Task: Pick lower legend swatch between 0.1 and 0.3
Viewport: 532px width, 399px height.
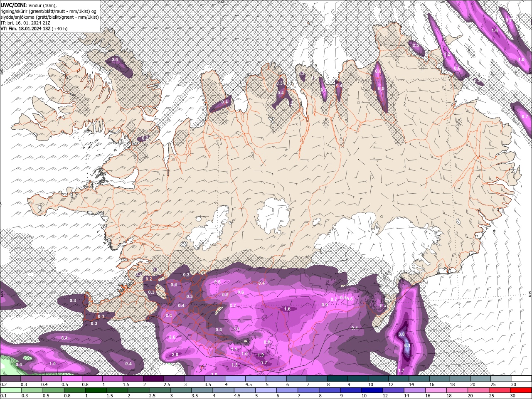Action: click(10, 390)
